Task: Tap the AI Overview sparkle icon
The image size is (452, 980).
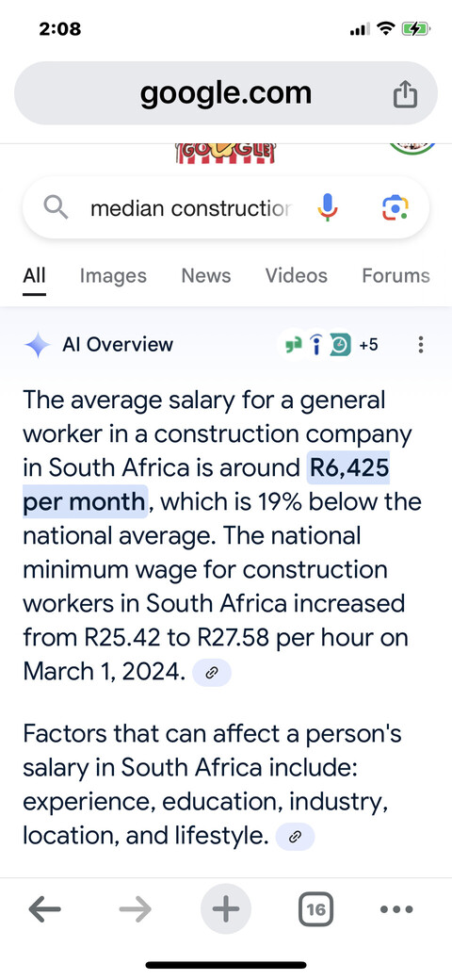Action: [37, 345]
